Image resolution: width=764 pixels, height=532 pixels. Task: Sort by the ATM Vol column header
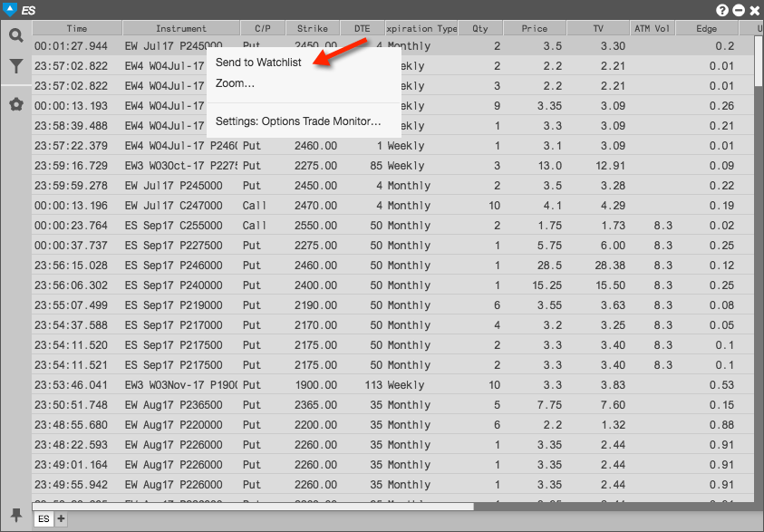tap(651, 28)
